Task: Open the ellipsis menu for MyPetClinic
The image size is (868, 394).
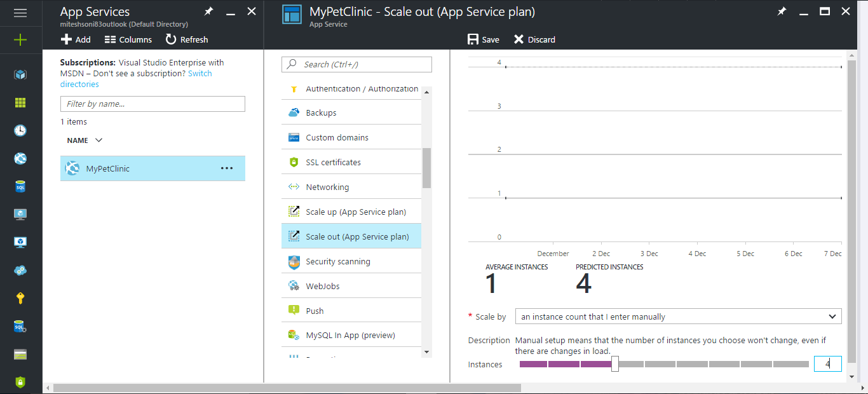Action: [227, 168]
